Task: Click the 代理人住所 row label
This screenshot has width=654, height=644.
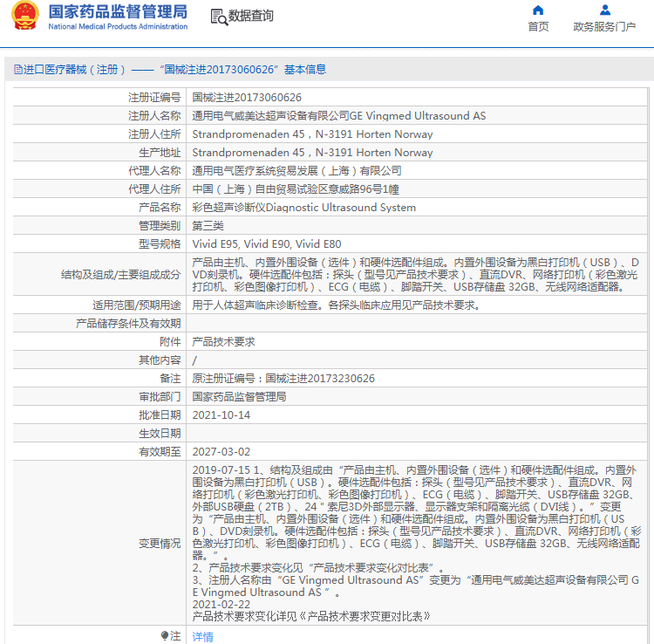Action: (x=154, y=189)
